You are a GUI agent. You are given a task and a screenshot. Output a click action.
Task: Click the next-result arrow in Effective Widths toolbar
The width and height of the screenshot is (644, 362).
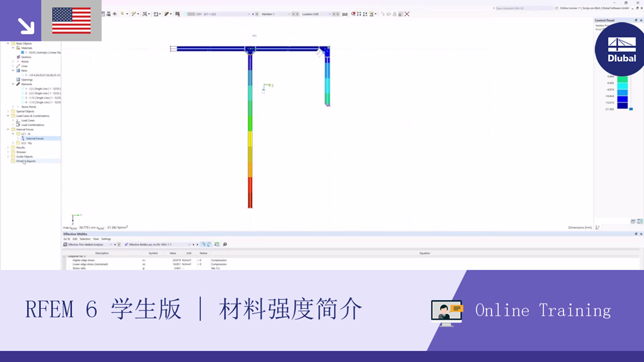click(196, 244)
